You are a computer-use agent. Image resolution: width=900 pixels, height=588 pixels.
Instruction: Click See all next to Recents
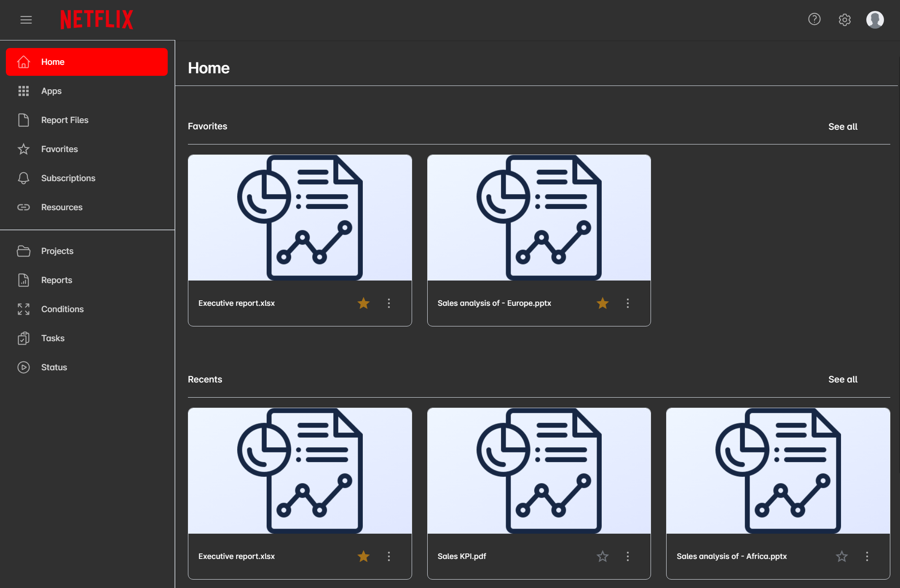(842, 379)
